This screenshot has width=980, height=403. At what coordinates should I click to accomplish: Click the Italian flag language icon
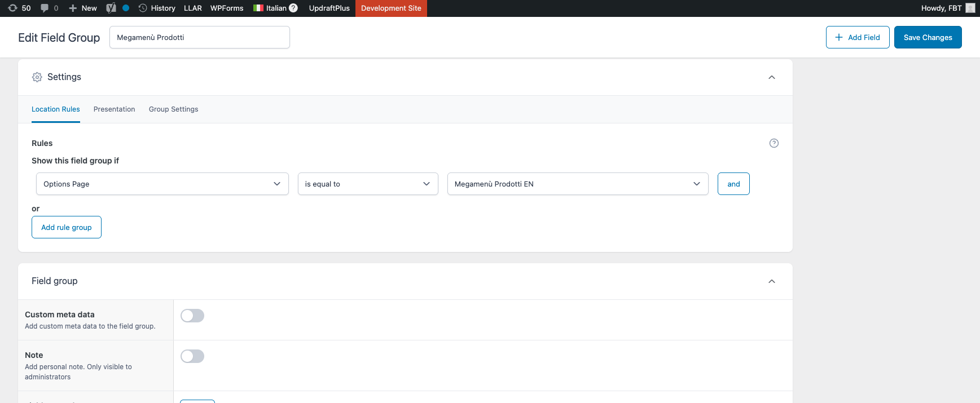258,8
